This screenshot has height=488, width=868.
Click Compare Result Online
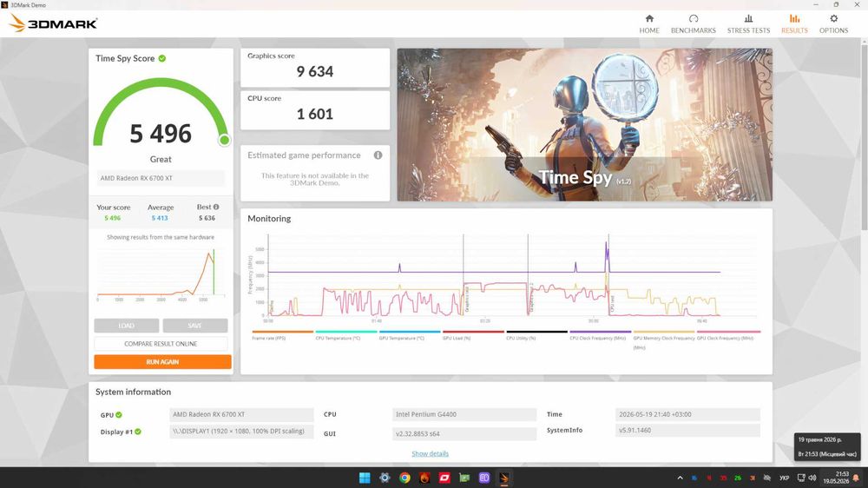tap(161, 344)
